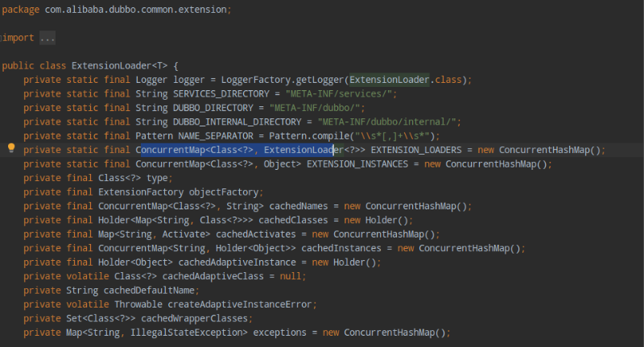This screenshot has width=644, height=347.
Task: Click the NAME_SEPARATOR constant name
Action: pyautogui.click(x=216, y=136)
